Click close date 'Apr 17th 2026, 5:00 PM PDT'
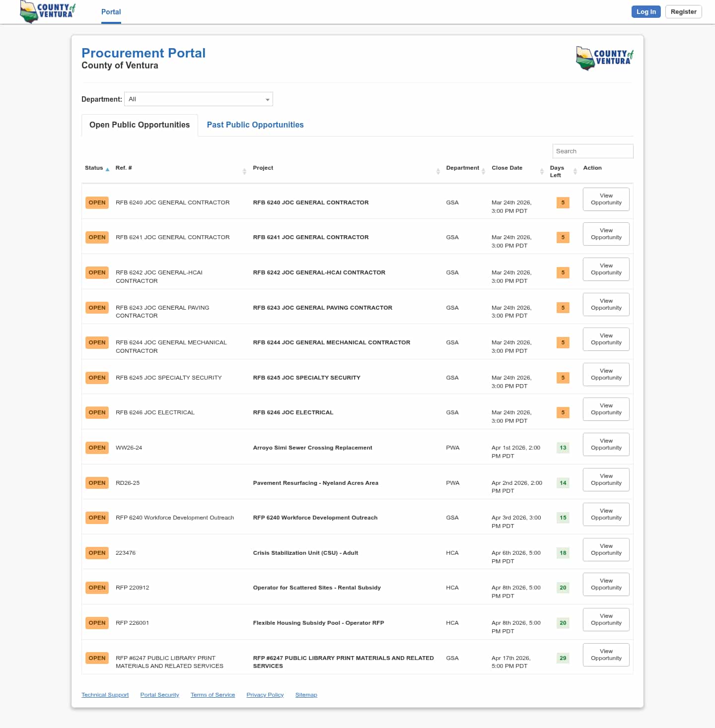Viewport: 715px width, 728px height. (511, 662)
